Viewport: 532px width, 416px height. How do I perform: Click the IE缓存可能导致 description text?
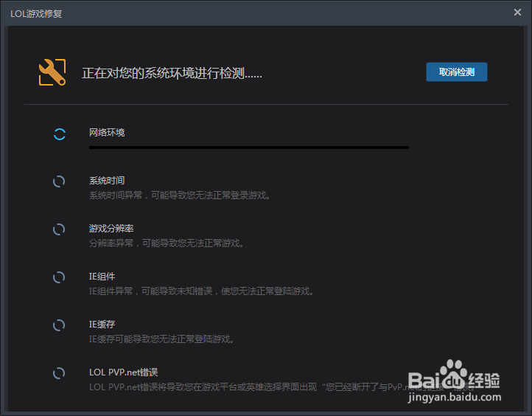point(161,339)
